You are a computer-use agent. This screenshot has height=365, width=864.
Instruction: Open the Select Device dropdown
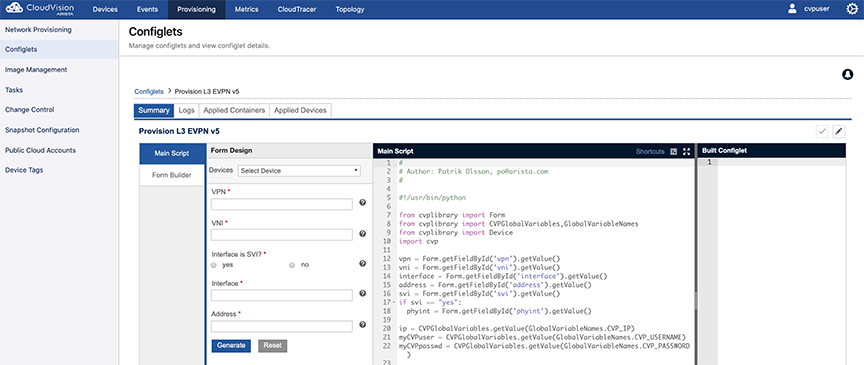tap(299, 171)
